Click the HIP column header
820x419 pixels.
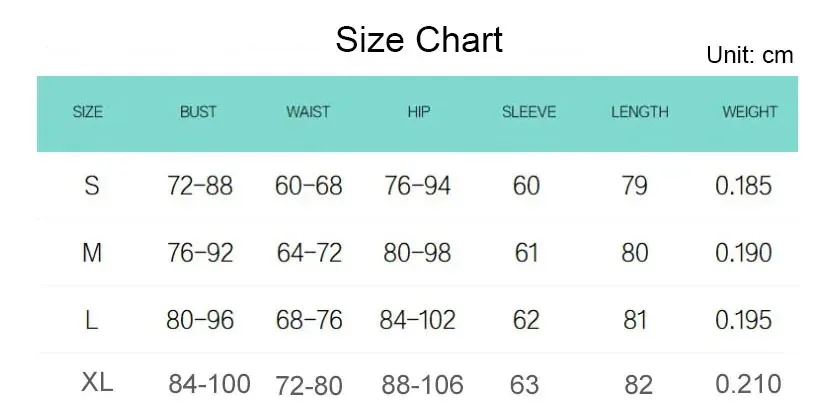point(418,112)
